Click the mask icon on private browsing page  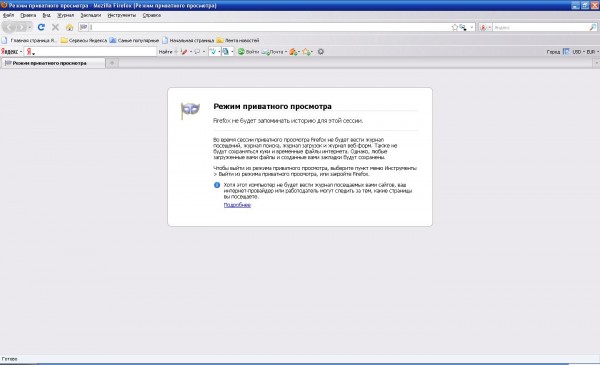[x=190, y=110]
